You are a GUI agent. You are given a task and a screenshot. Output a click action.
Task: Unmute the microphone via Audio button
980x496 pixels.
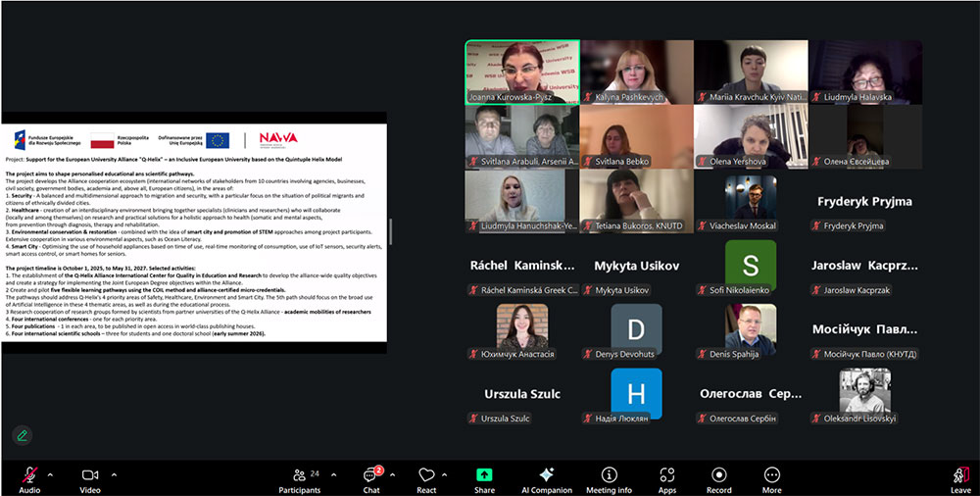point(29,476)
